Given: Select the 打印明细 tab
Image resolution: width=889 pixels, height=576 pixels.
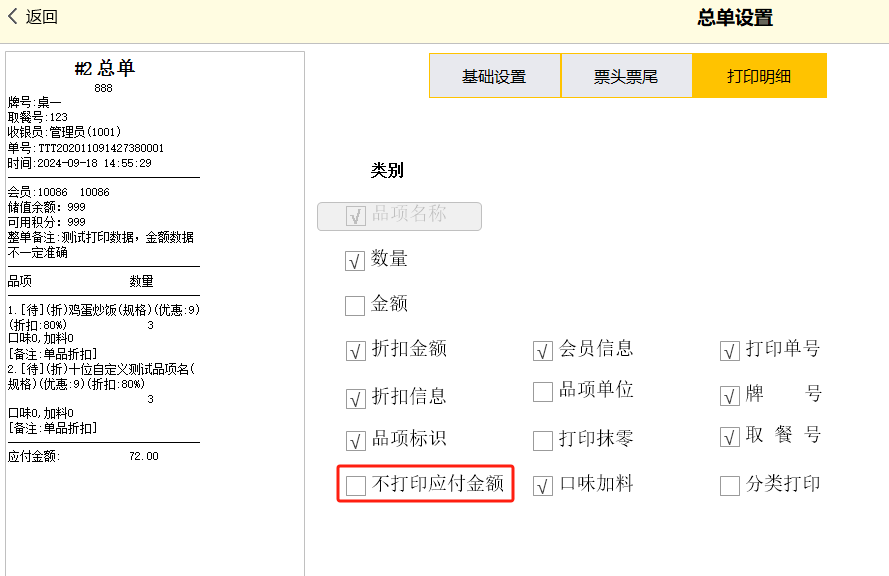Looking at the screenshot, I should tap(759, 76).
